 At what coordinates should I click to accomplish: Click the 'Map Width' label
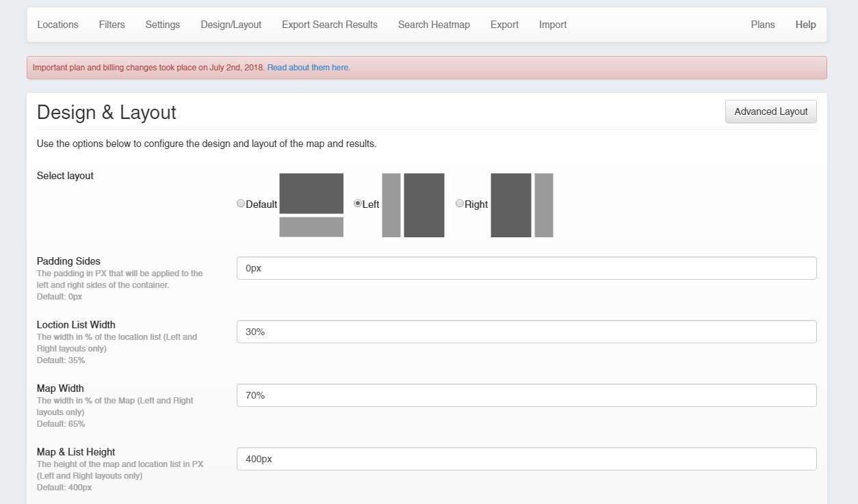60,388
